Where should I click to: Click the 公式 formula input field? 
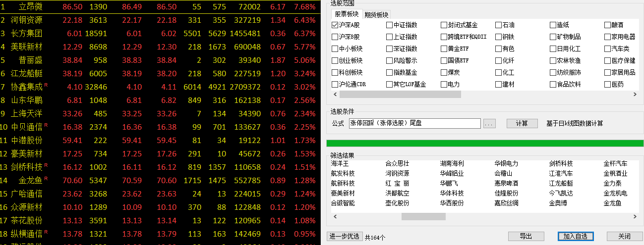pos(414,123)
